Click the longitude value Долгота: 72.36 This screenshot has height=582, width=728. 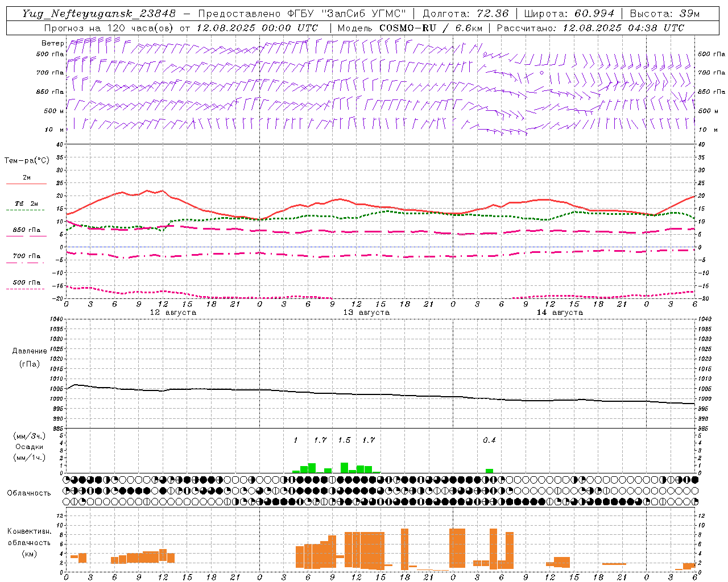pos(465,14)
